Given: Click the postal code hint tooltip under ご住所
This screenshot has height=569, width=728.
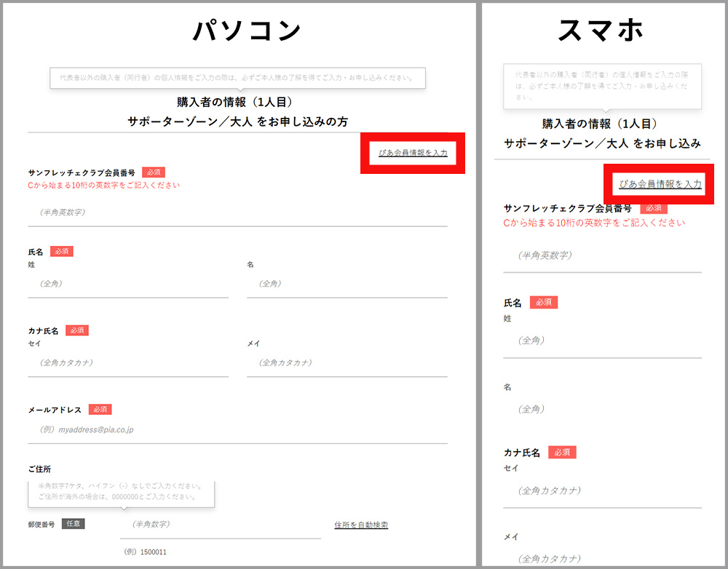Looking at the screenshot, I should coord(121,492).
